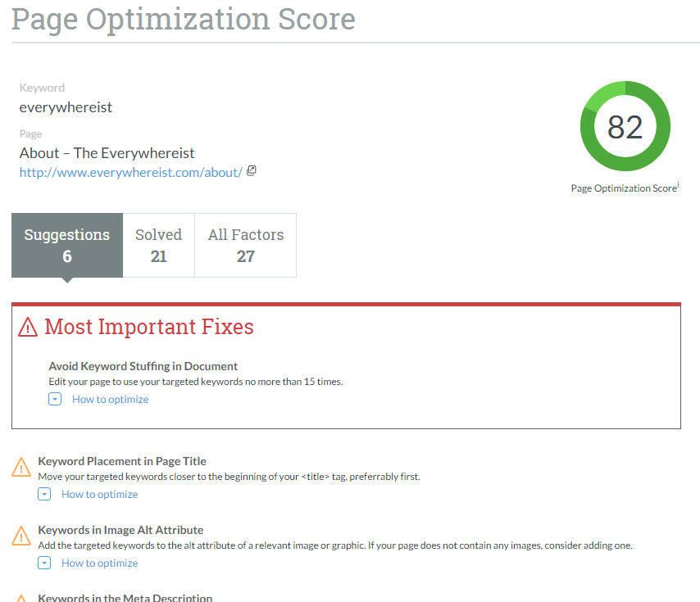Image resolution: width=700 pixels, height=602 pixels.
Task: Click the Page Optimization Score heading
Action: tap(183, 20)
